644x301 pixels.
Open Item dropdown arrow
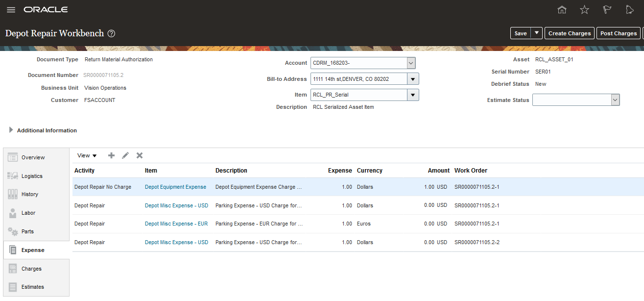pos(413,95)
